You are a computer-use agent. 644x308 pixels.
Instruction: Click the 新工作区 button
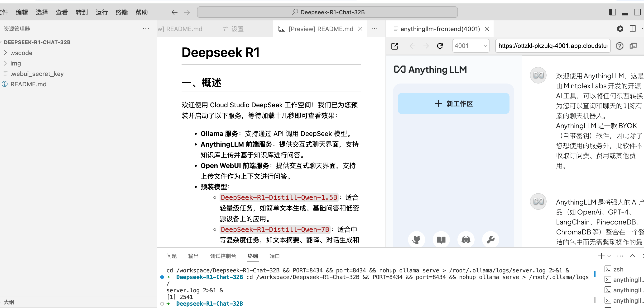453,104
